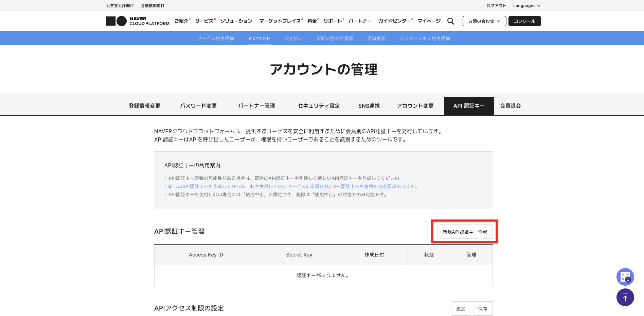Switch to the セキュリティ設定 tab
Viewport: 644px width, 316px height.
[319, 106]
